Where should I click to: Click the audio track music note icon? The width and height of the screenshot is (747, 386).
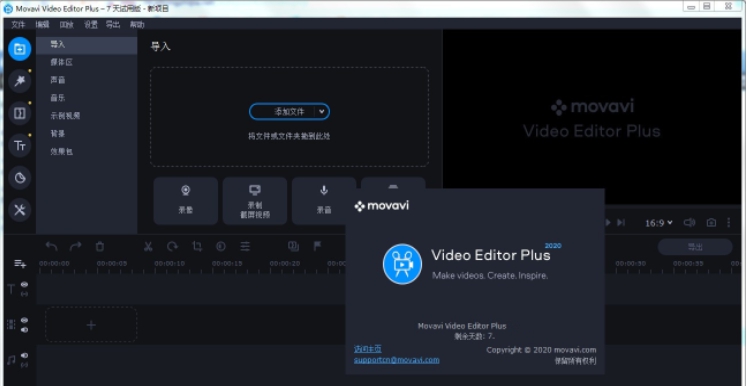tap(11, 360)
